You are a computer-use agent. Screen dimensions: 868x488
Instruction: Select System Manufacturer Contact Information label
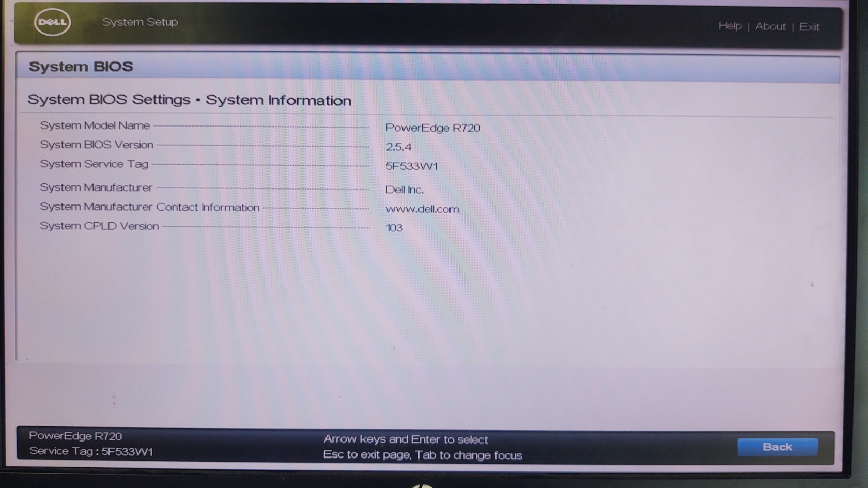coord(150,207)
